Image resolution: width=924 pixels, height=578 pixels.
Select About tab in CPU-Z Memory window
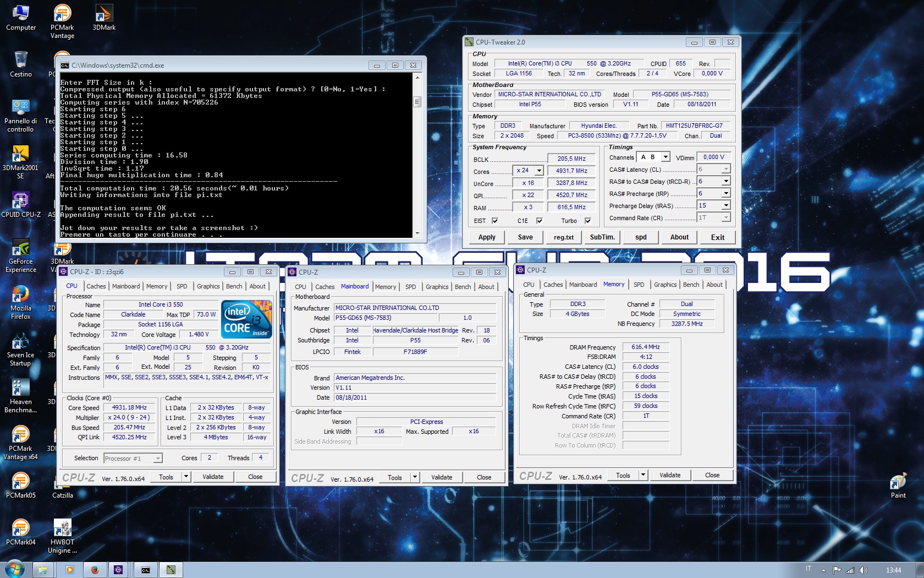pos(714,285)
